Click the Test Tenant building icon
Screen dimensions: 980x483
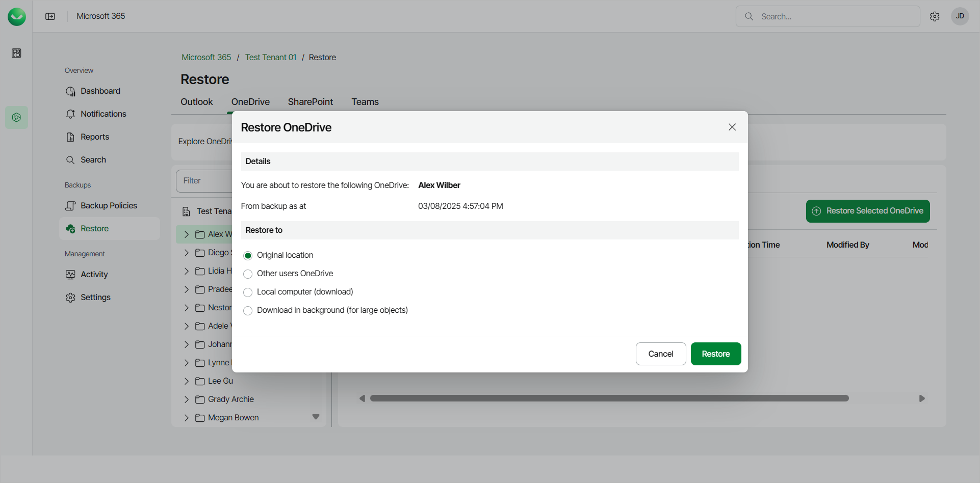point(186,211)
